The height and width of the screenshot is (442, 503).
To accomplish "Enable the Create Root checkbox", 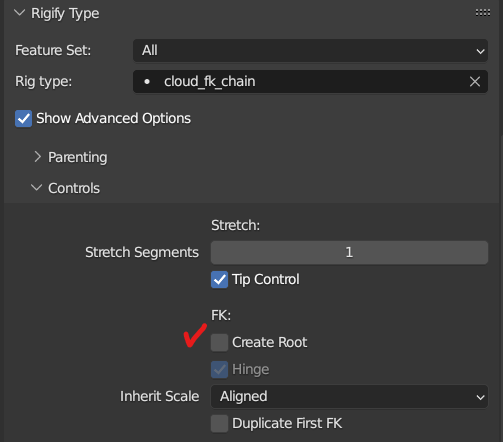I will 219,343.
